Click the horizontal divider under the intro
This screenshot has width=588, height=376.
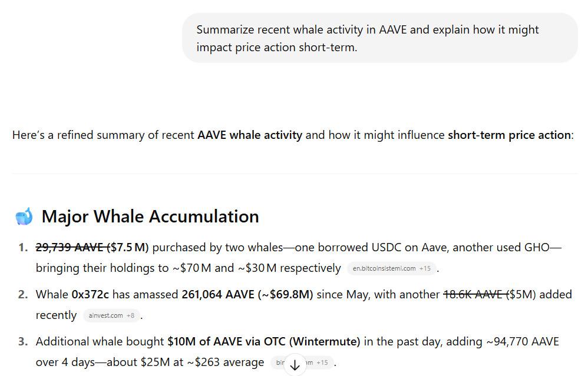coord(294,174)
